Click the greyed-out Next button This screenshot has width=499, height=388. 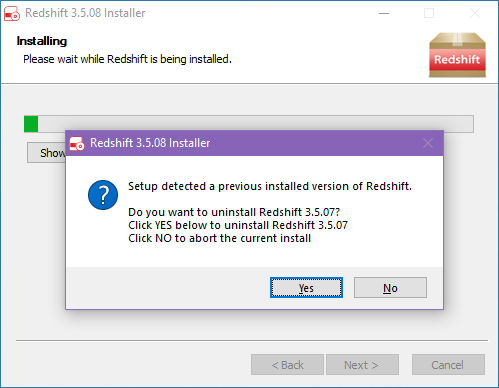[362, 365]
